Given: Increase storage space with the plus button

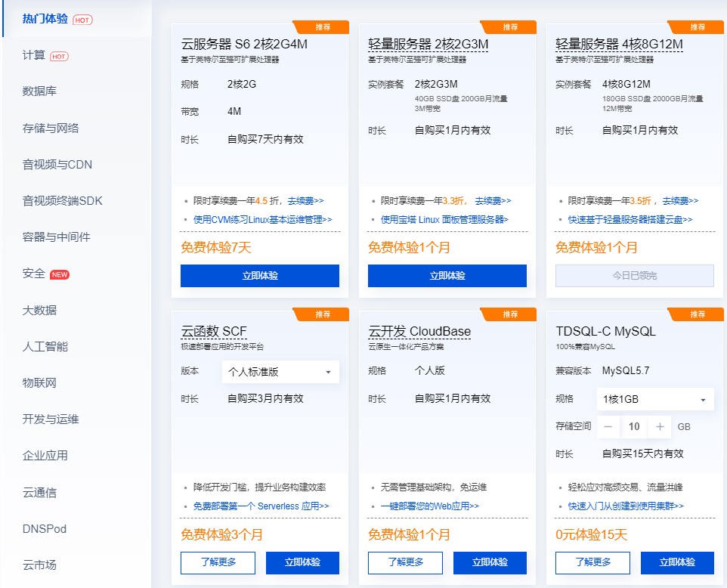Looking at the screenshot, I should [660, 426].
